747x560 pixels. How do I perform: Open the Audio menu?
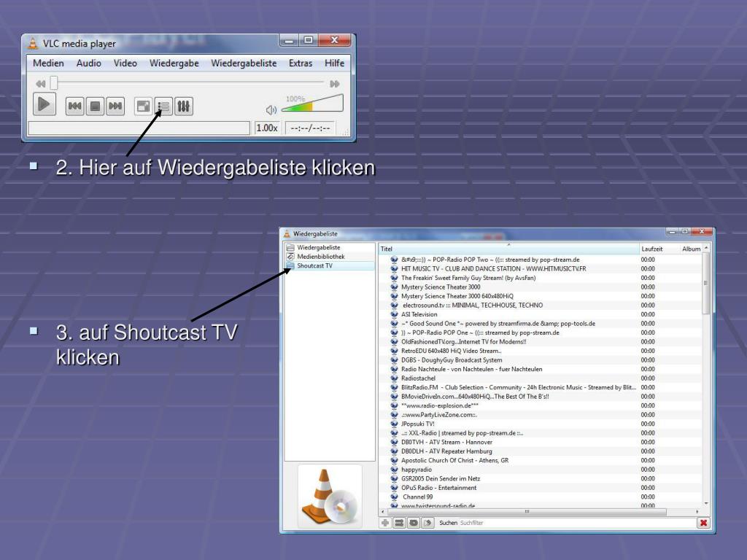coord(88,63)
